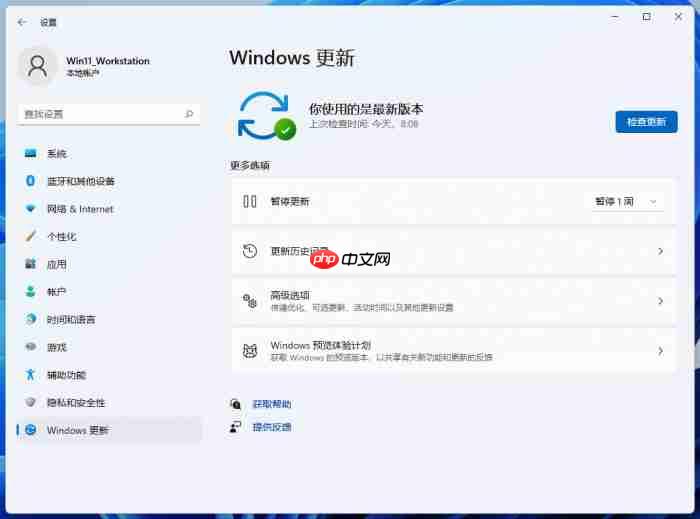The width and height of the screenshot is (700, 519).
Task: Expand Windows 预览体验计划 row chevron
Action: pyautogui.click(x=660, y=351)
